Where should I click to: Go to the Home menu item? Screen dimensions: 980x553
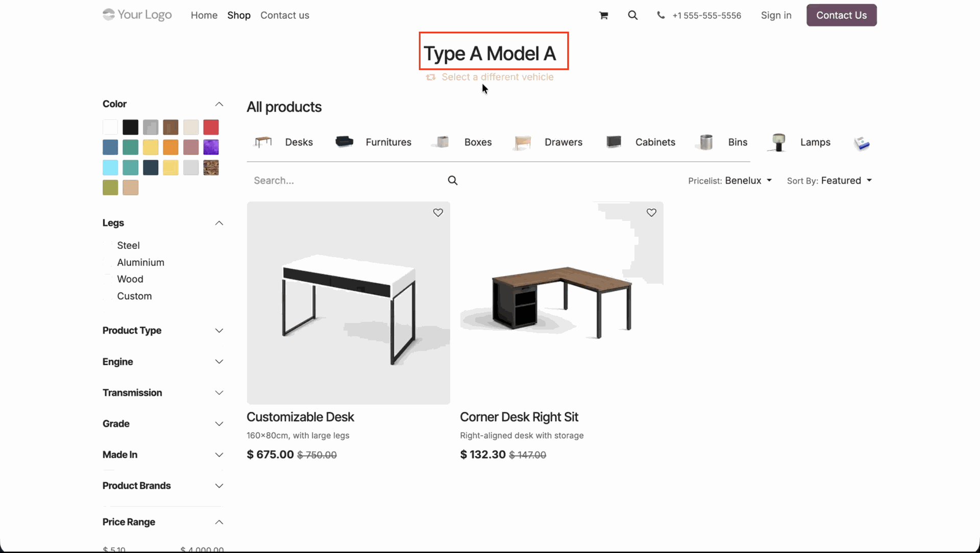click(x=204, y=15)
